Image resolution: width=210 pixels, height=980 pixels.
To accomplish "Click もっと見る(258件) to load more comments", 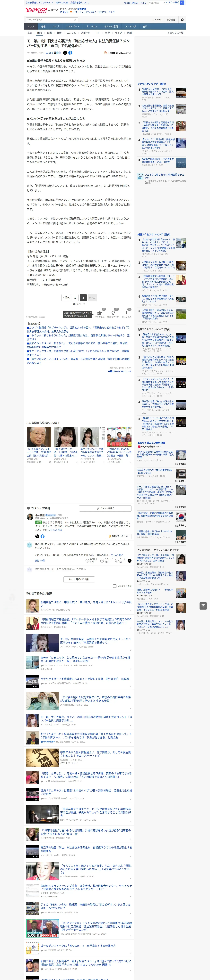I will [x=79, y=579].
